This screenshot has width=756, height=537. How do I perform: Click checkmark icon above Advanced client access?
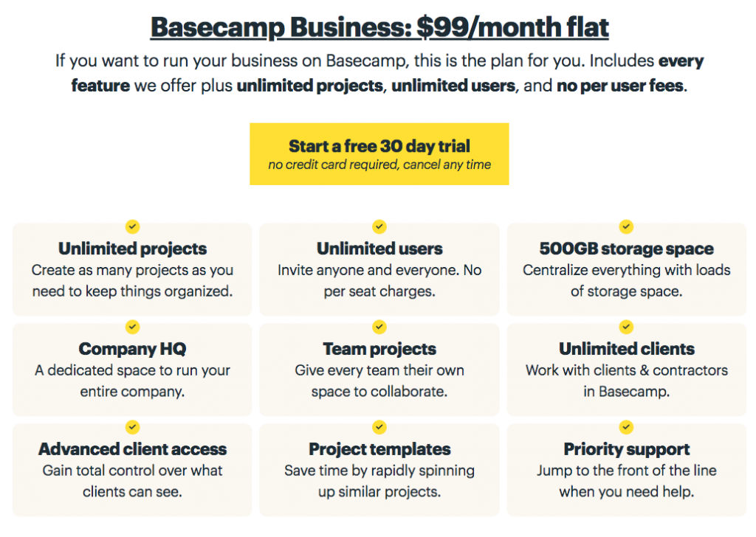133,427
